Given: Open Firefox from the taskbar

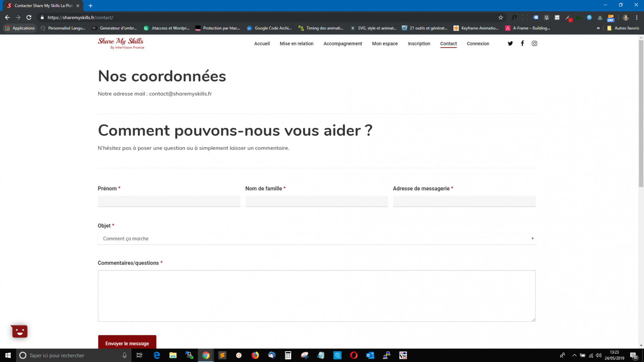Looking at the screenshot, I should [255, 355].
